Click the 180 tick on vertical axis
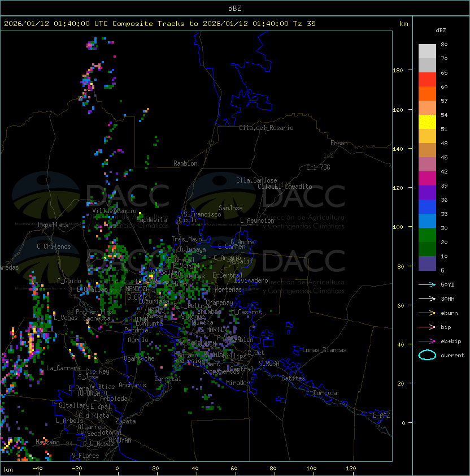This screenshot has width=470, height=476. pyautogui.click(x=398, y=70)
